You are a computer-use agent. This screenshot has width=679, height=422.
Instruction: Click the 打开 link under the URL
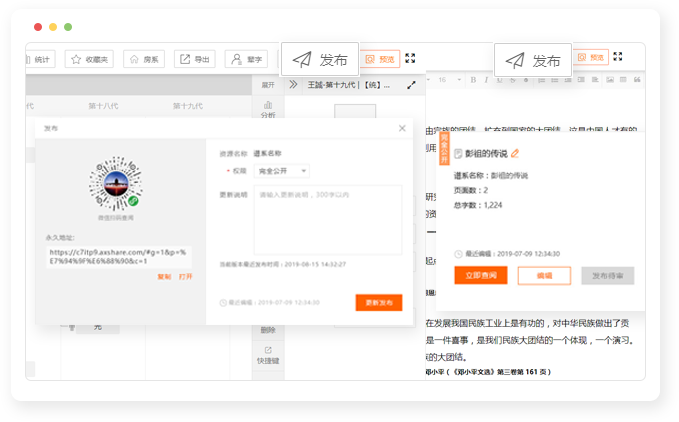click(185, 276)
